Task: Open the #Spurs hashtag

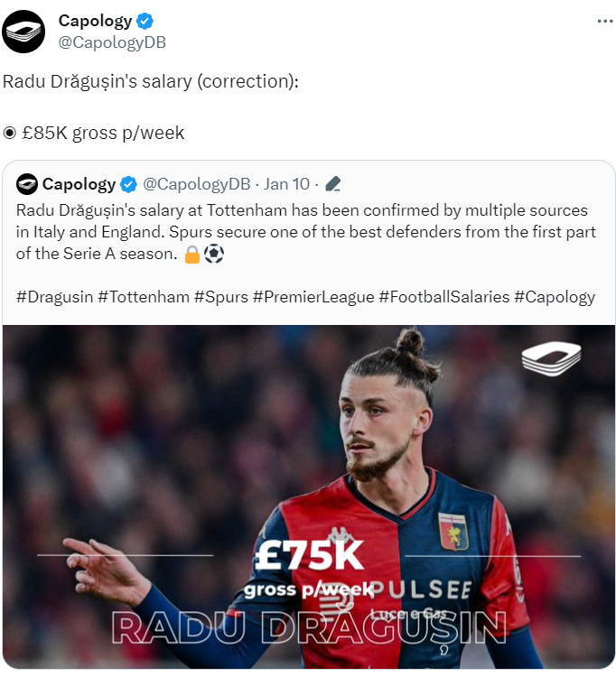Action: pos(221,297)
